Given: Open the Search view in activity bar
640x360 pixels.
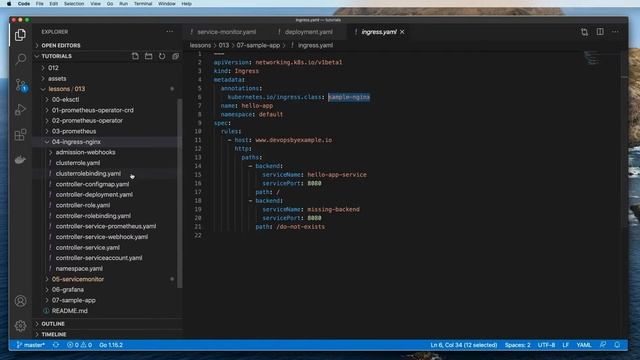Looking at the screenshot, I should click(x=20, y=60).
